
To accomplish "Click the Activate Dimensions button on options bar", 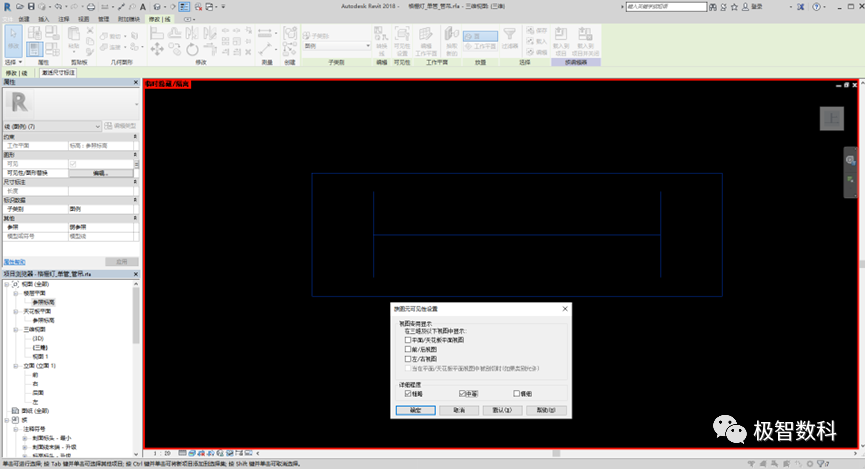I will 58,73.
